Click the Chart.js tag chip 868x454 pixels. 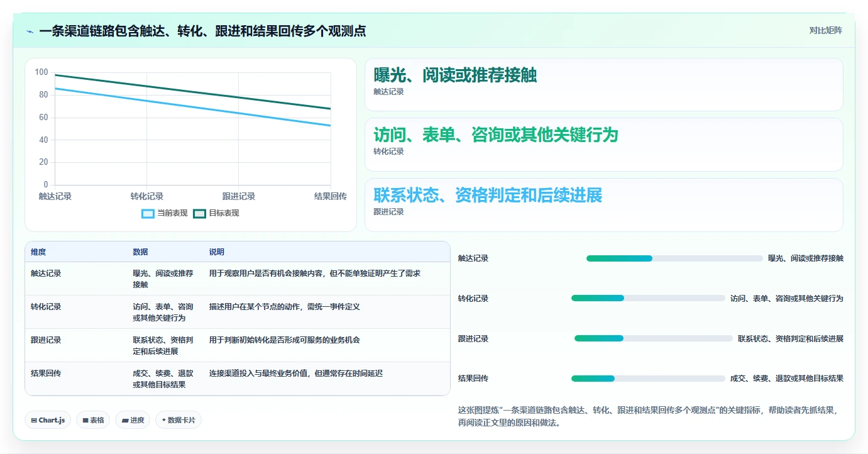pyautogui.click(x=48, y=420)
